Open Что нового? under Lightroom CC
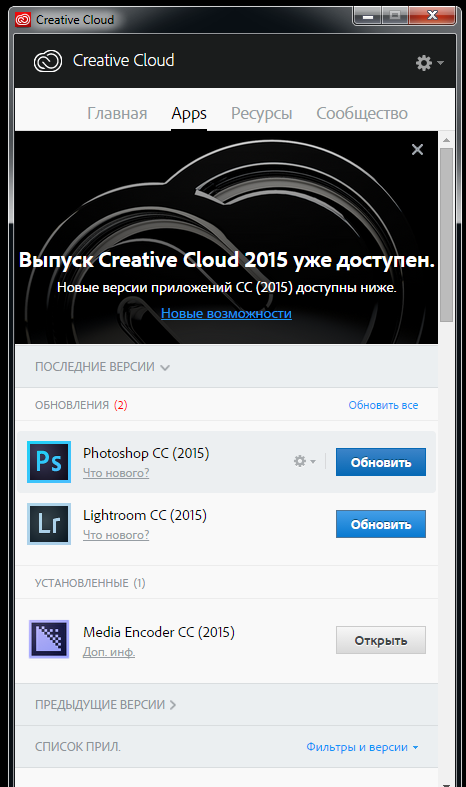This screenshot has width=466, height=787. (x=116, y=535)
